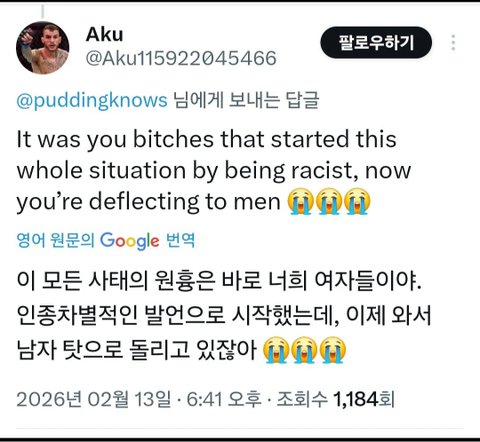The width and height of the screenshot is (480, 442).
Task: Open Aku's profile picture
Action: click(43, 48)
